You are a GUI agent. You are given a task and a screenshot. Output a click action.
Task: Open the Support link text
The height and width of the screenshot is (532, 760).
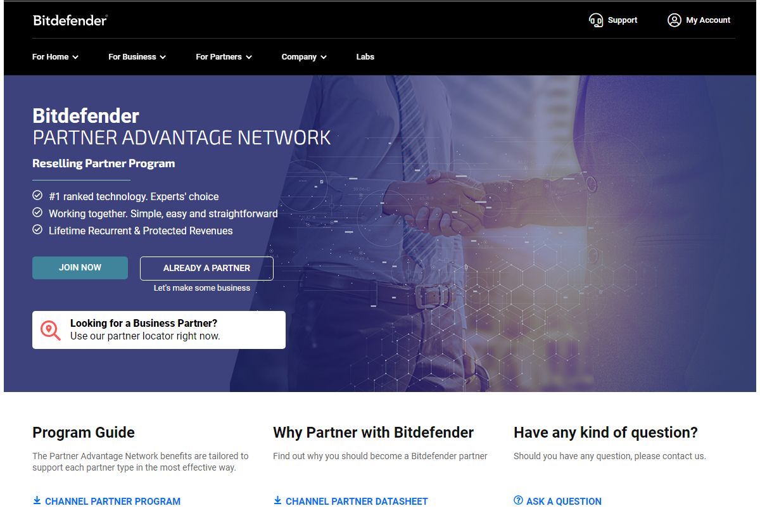click(x=622, y=20)
